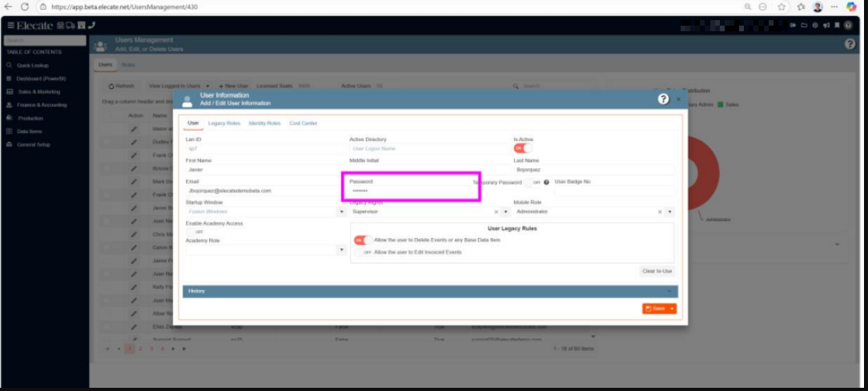
Task: Open the Mobile Role dropdown arrow
Action: tap(669, 212)
